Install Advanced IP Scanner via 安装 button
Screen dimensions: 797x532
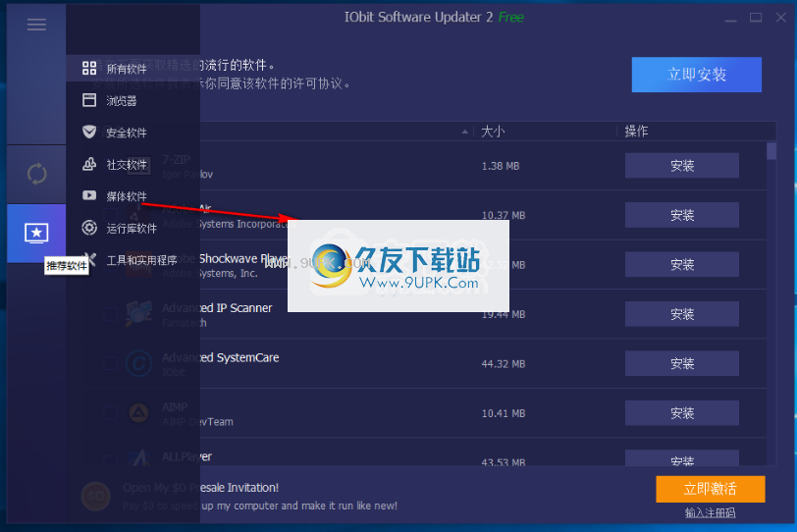(681, 314)
